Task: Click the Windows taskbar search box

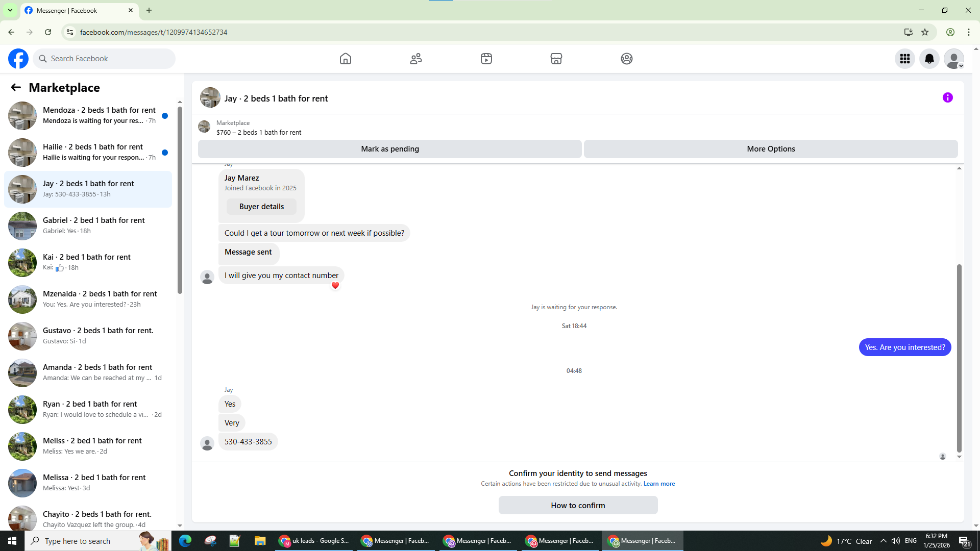Action: click(98, 541)
